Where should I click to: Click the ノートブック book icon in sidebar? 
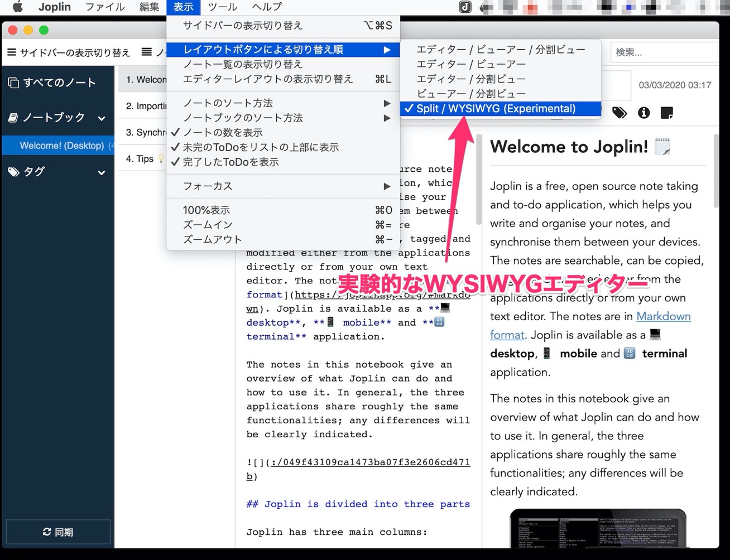pos(13,117)
